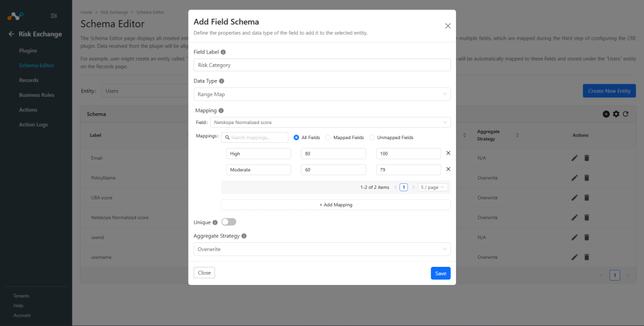Click the dialog Close button
The width and height of the screenshot is (644, 326).
click(204, 273)
